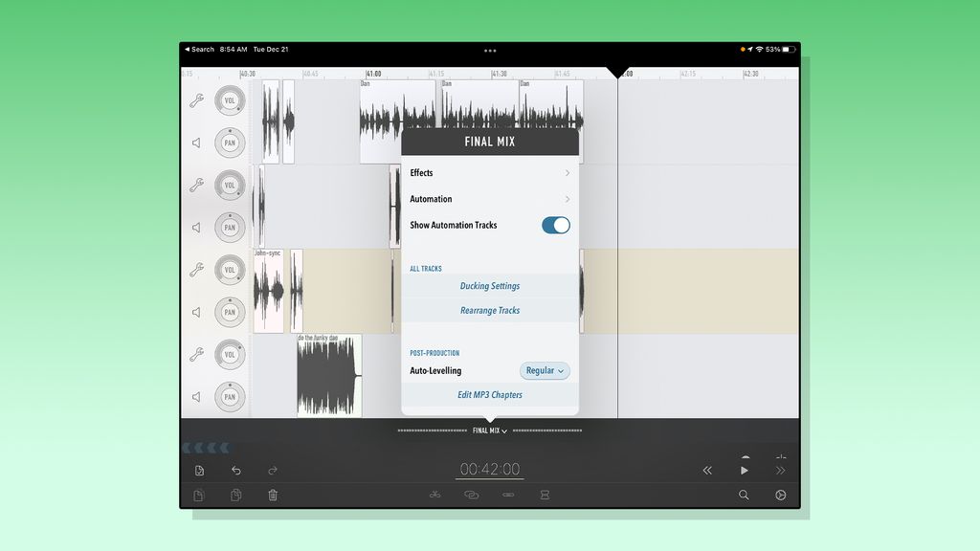Open Ducking Settings
This screenshot has width=980, height=551.
(x=490, y=285)
